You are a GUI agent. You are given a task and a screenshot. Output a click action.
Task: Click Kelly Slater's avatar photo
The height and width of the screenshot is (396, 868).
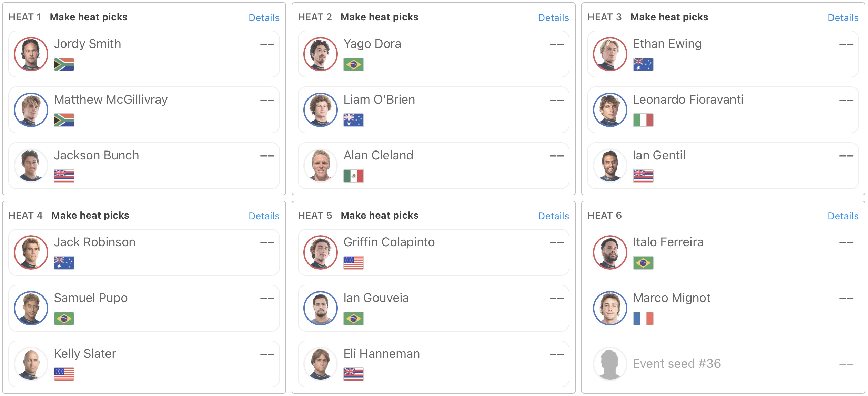(x=31, y=364)
